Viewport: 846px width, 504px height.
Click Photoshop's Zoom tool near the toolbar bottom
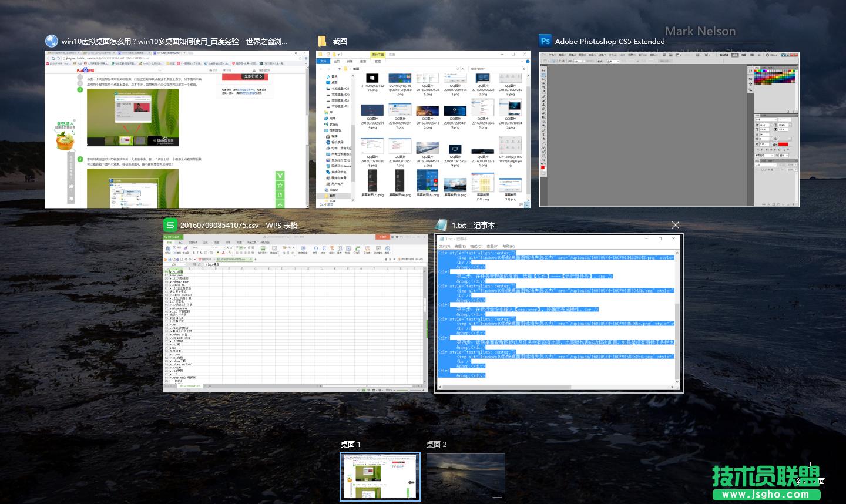coord(544,163)
